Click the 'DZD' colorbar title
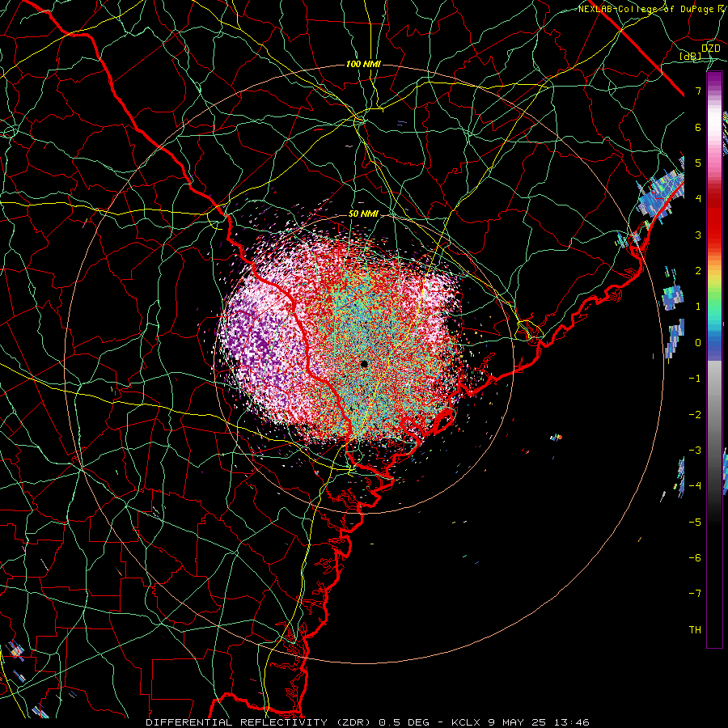Screen dimensions: 728x728 (x=710, y=49)
